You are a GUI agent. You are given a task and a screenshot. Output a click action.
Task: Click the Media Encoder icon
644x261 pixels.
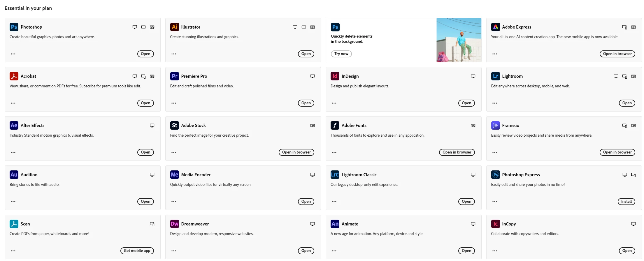point(174,174)
